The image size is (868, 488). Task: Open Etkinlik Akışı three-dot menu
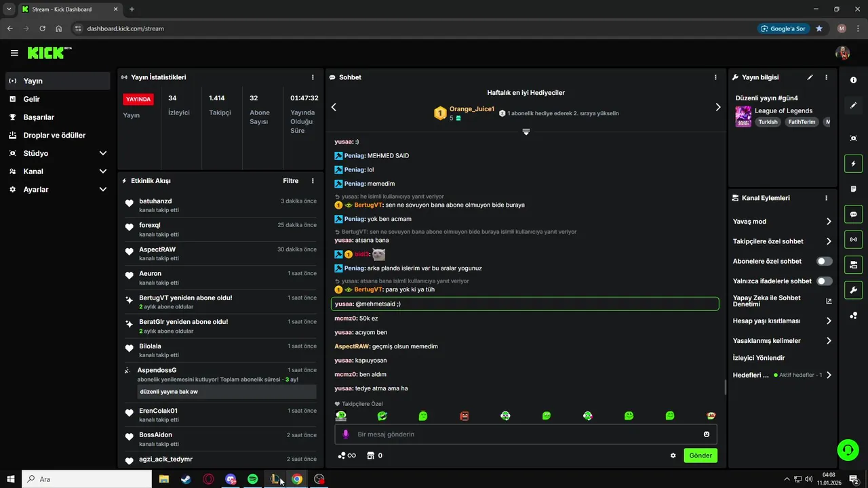(313, 181)
